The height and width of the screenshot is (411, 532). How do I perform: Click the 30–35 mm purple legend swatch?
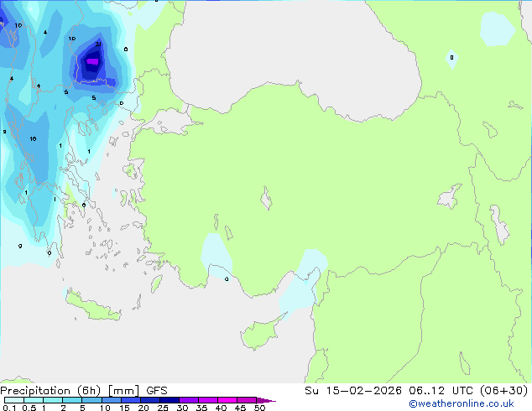pyautogui.click(x=189, y=400)
